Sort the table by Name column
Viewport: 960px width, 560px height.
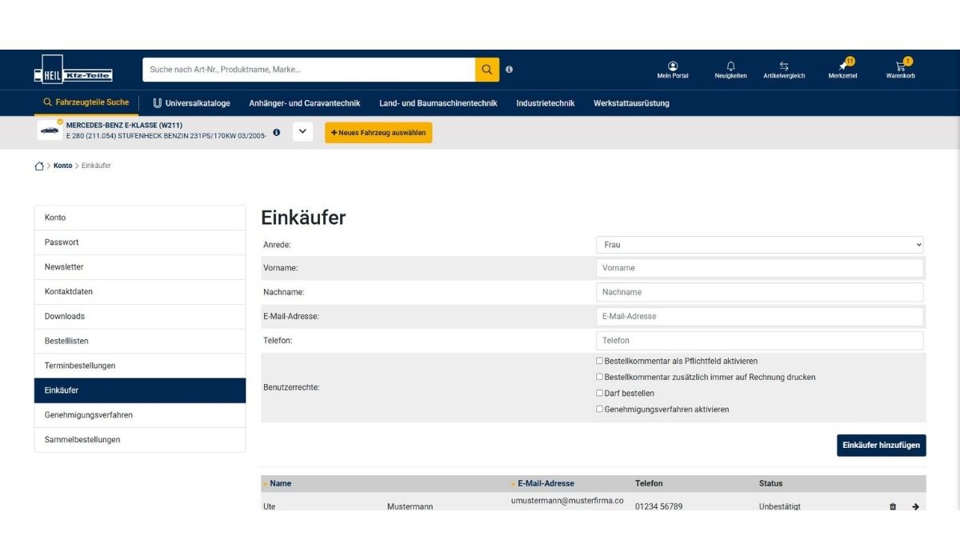pyautogui.click(x=280, y=483)
